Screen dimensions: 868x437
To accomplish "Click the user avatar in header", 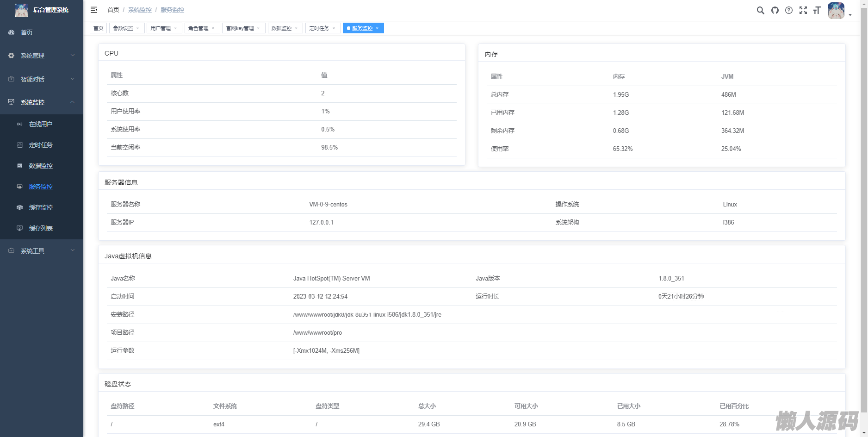I will point(836,11).
